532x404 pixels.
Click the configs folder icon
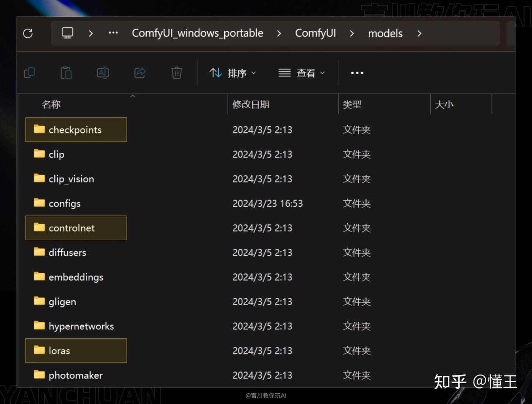coord(39,203)
